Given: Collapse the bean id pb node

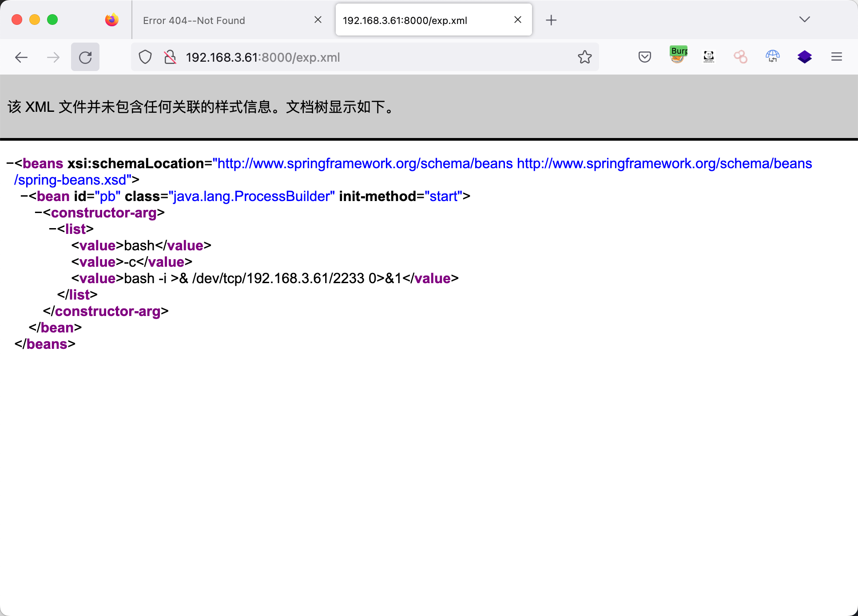Looking at the screenshot, I should pyautogui.click(x=24, y=197).
